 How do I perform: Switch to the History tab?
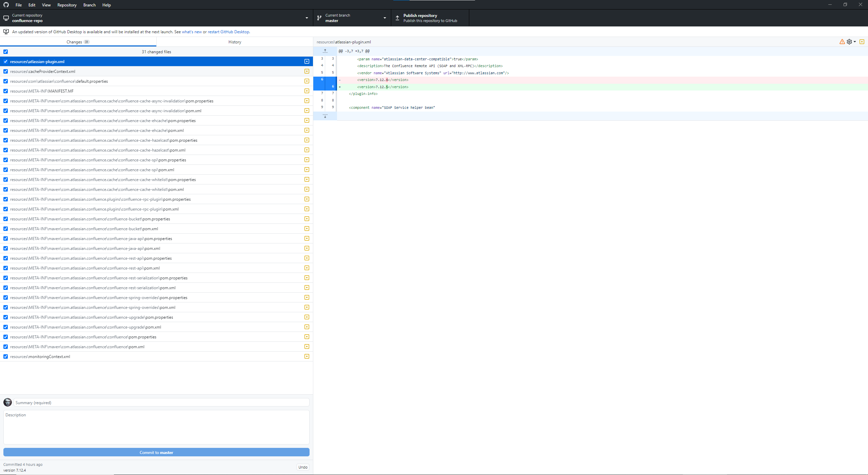pyautogui.click(x=235, y=42)
